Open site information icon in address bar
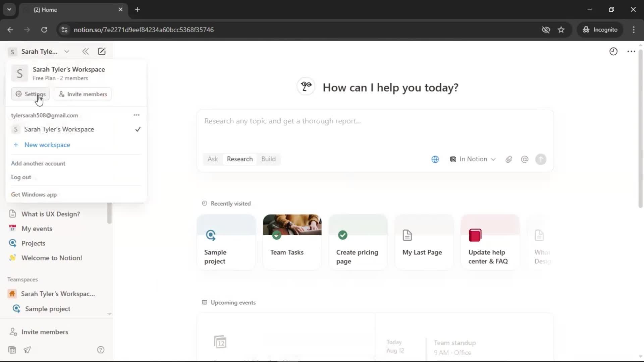 (64, 29)
